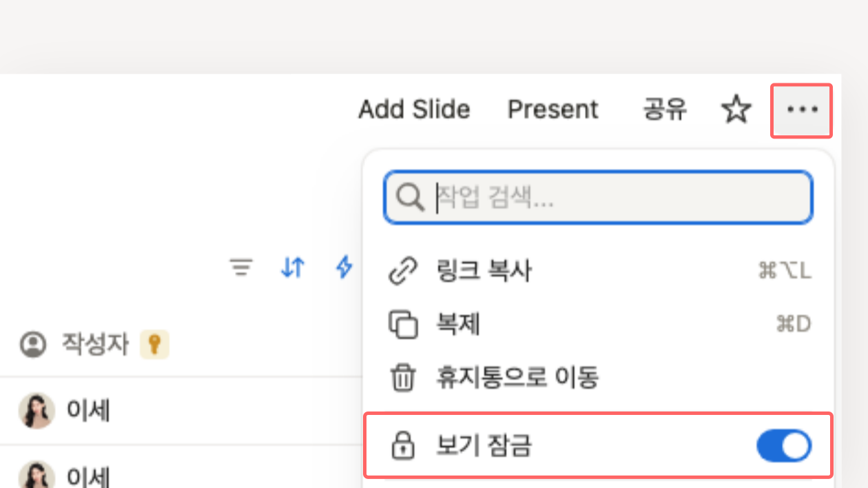The image size is (868, 488).
Task: Open the three-dot more options menu
Action: pos(801,110)
